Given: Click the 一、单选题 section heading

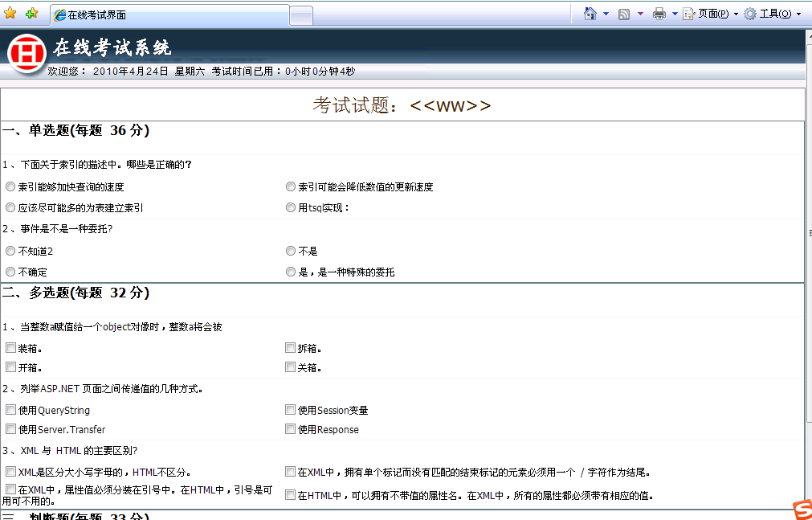Looking at the screenshot, I should (x=75, y=131).
